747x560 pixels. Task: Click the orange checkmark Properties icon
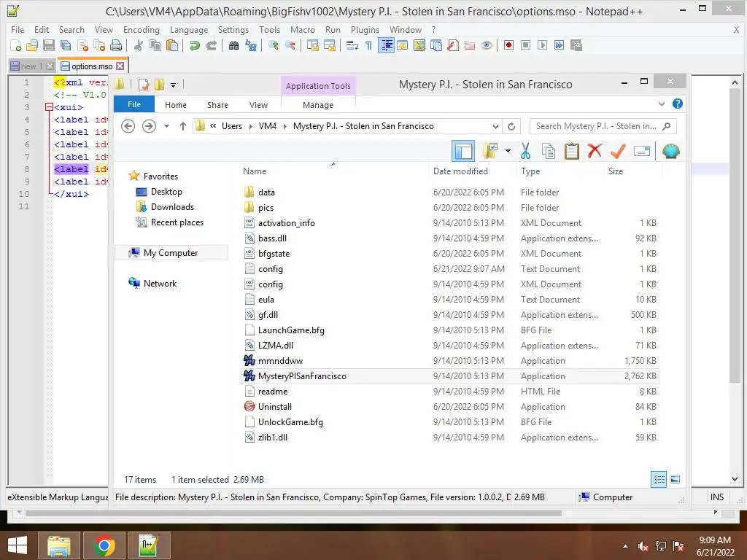tap(618, 151)
